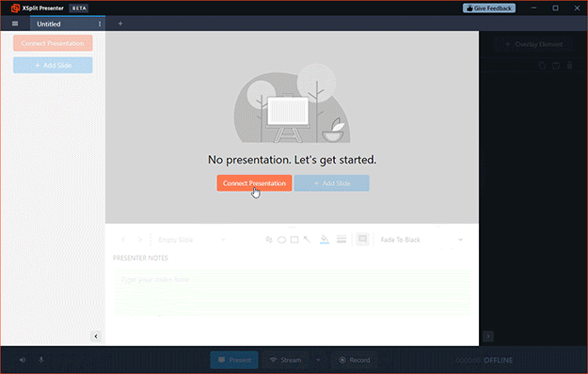The height and width of the screenshot is (374, 588).
Task: Collapse the slide sidebar with the left chevron
Action: pos(96,336)
